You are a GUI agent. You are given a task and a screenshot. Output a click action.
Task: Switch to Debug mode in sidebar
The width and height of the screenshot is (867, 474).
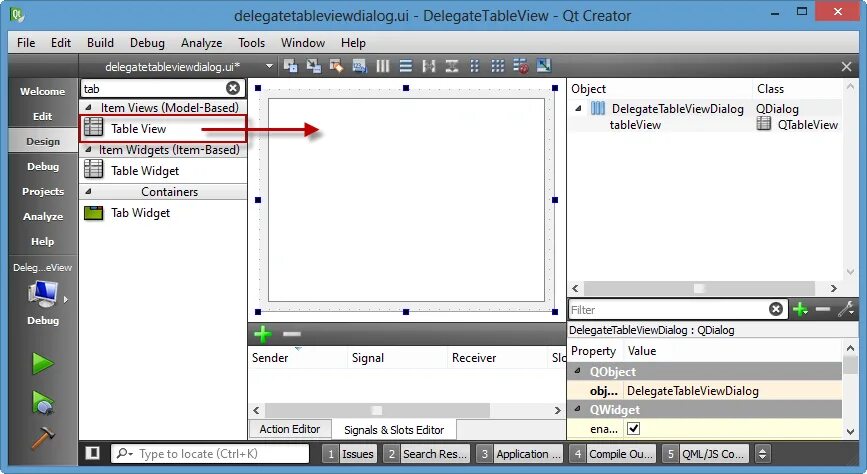[43, 166]
